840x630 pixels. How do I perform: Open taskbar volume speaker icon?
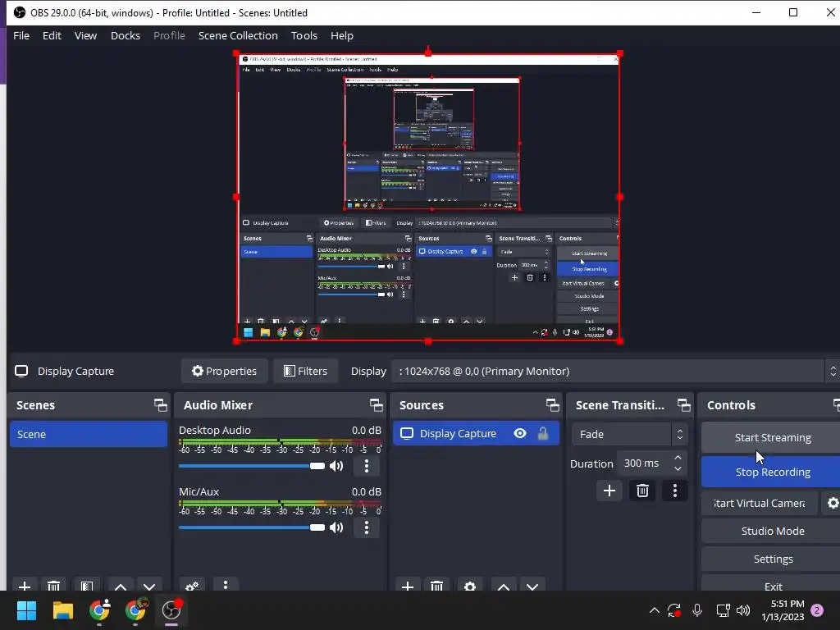(743, 610)
